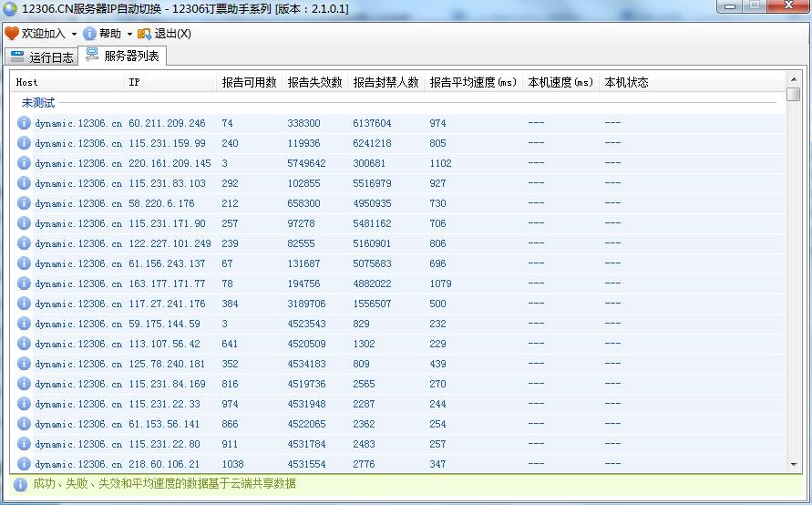The height and width of the screenshot is (505, 812).
Task: Click the heart icon beside 欢迎加入
Action: 12,34
